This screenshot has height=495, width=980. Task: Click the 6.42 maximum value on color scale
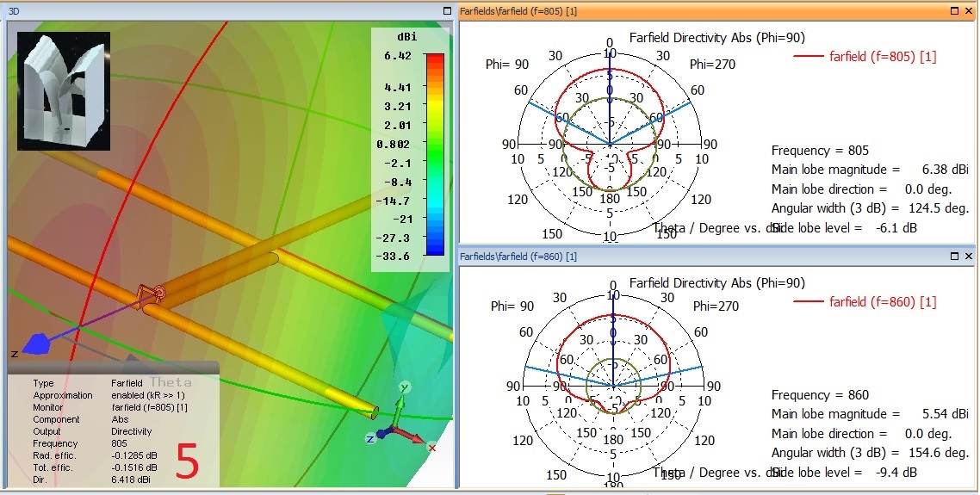[x=398, y=56]
